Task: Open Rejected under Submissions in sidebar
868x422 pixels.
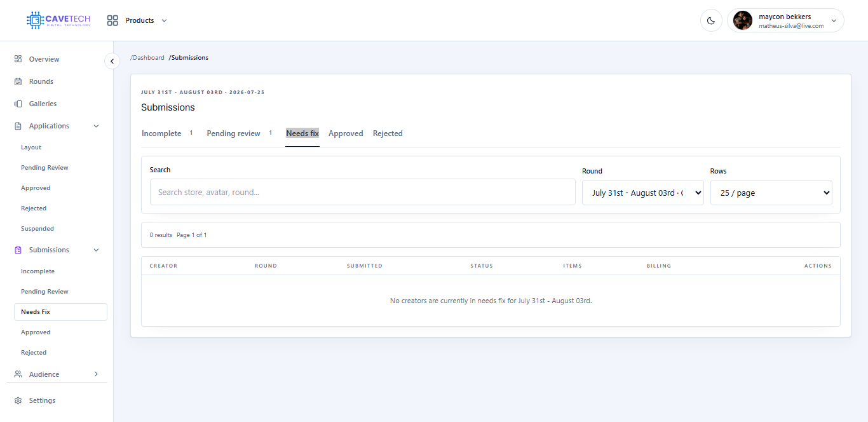Action: point(34,353)
